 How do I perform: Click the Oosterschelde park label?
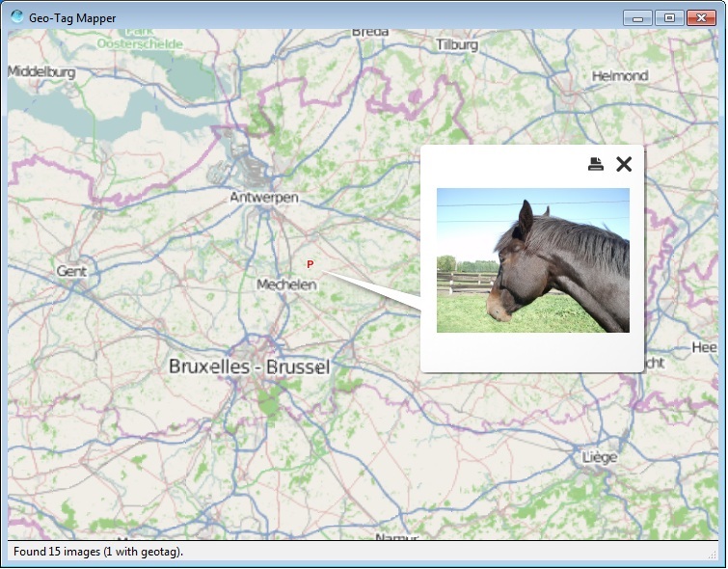tap(140, 43)
